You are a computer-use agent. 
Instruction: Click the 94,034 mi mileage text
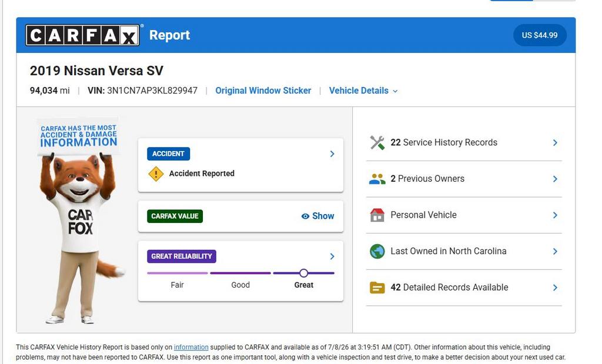pyautogui.click(x=50, y=91)
